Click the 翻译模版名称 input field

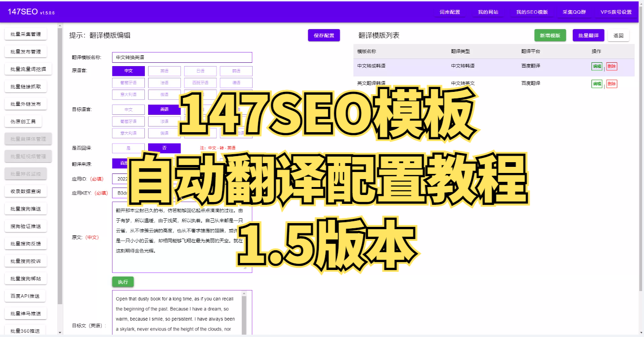point(182,57)
